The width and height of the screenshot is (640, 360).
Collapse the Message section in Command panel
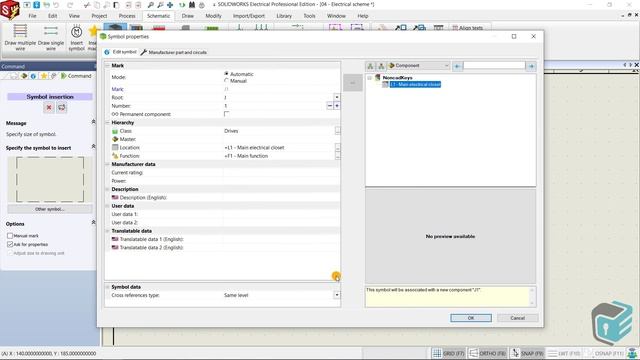pyautogui.click(x=93, y=122)
